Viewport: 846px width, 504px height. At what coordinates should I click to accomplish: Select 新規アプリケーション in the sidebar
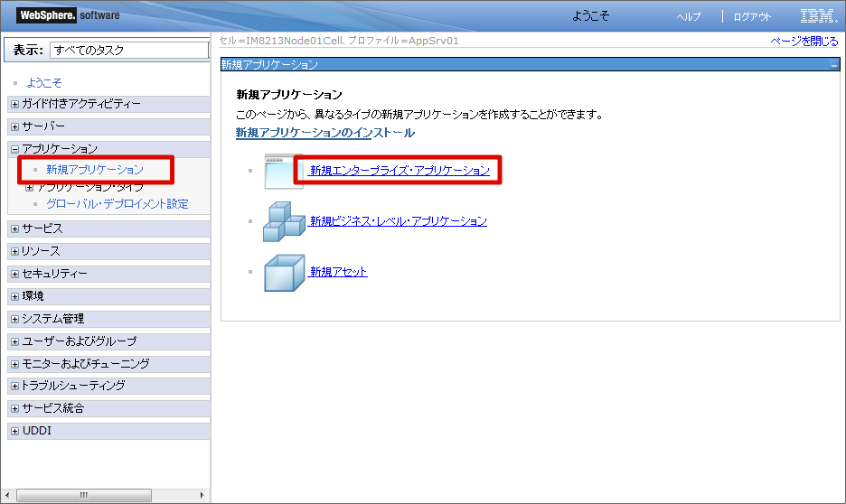click(95, 170)
